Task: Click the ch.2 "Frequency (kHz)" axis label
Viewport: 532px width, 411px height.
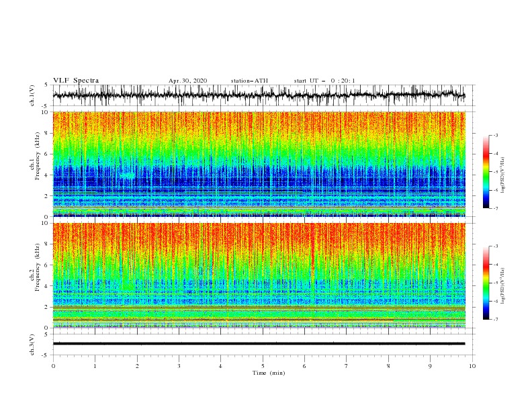Action: tap(38, 267)
